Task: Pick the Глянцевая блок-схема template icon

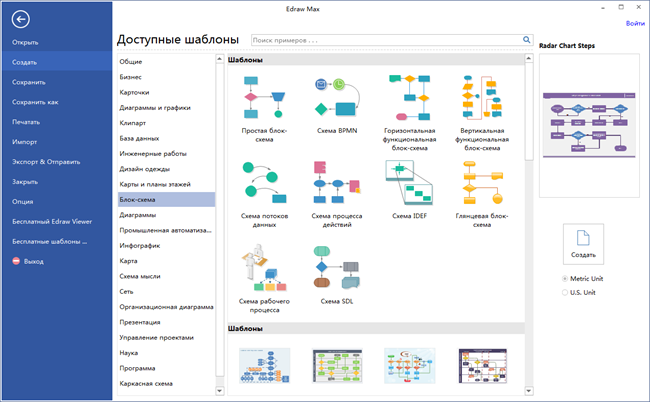Action: pos(482,182)
